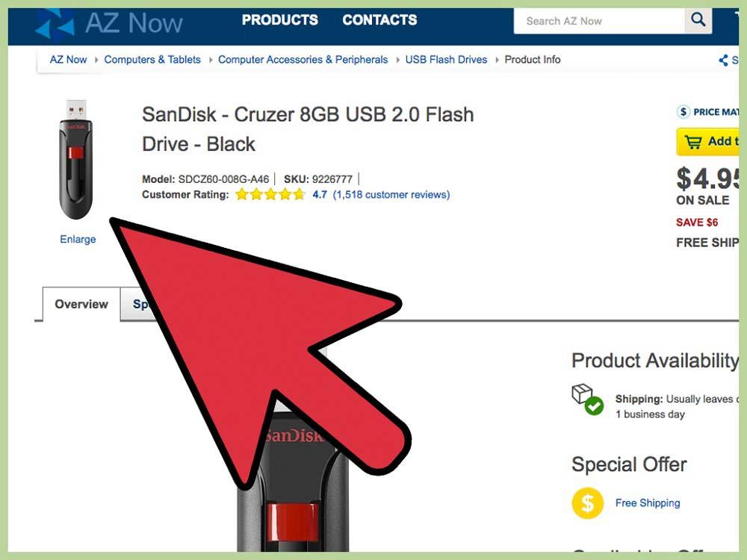This screenshot has height=560, width=747.
Task: Click the yellow dollar Special Offer icon
Action: pos(587,503)
